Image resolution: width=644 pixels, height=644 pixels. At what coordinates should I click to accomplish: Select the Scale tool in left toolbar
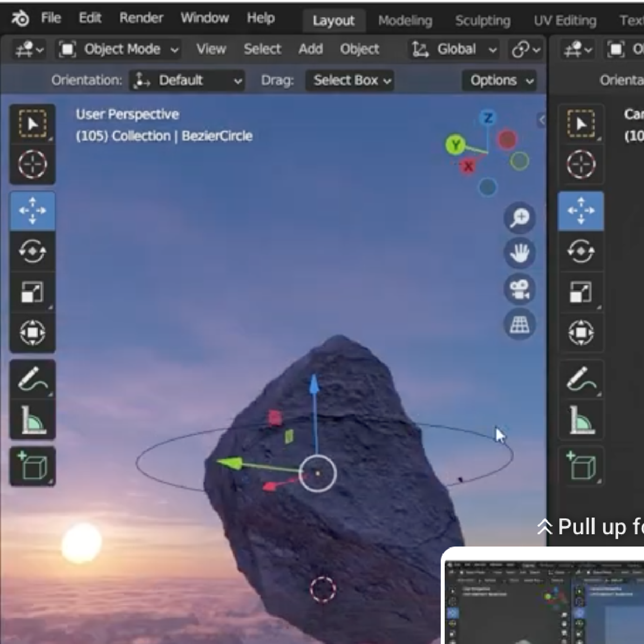pyautogui.click(x=32, y=292)
